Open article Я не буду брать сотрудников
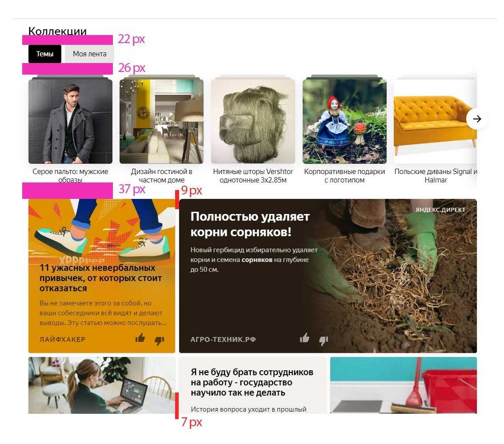 pyautogui.click(x=252, y=382)
